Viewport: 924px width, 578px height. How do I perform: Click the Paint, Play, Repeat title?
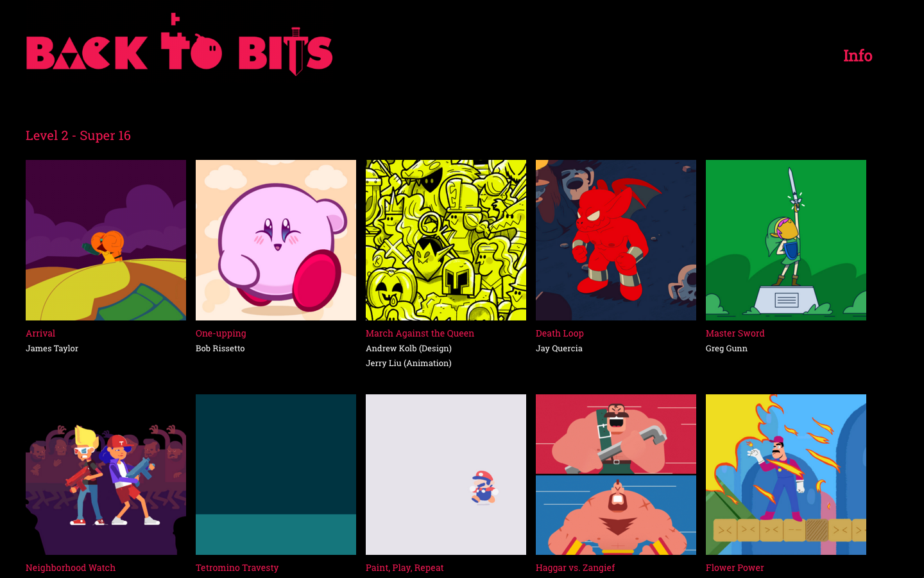pos(404,568)
